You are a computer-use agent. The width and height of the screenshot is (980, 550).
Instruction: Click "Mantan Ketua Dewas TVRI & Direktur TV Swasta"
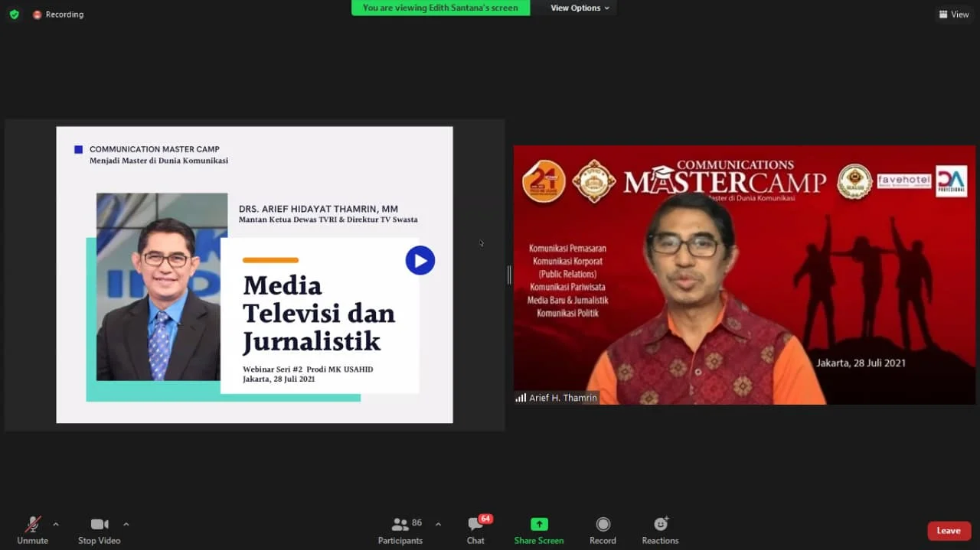pos(328,220)
